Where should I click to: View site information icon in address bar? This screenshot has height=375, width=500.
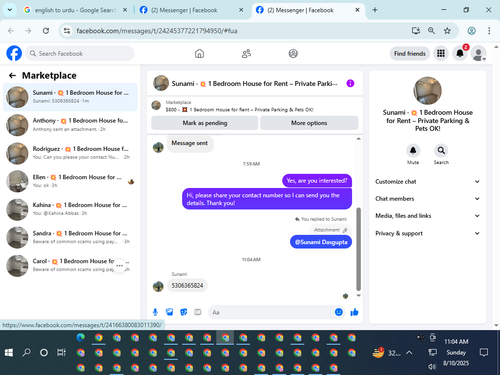67,31
